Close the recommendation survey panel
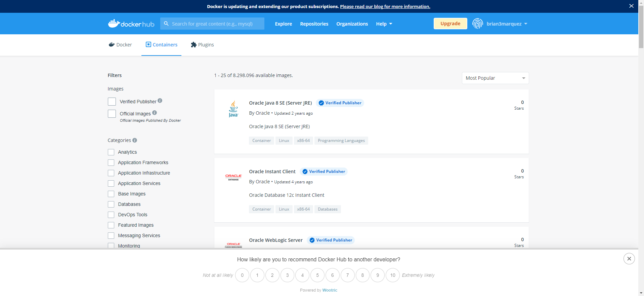Screen dimensions: 644x296 click(629, 259)
